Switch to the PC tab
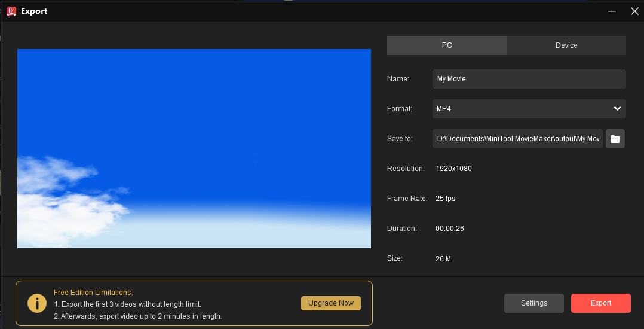The image size is (644, 329). tap(447, 45)
